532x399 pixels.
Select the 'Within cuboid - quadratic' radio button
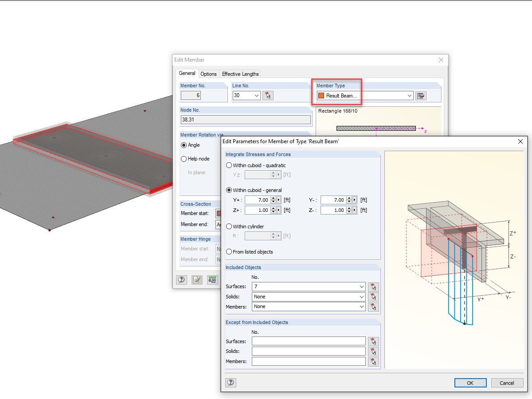click(x=229, y=165)
